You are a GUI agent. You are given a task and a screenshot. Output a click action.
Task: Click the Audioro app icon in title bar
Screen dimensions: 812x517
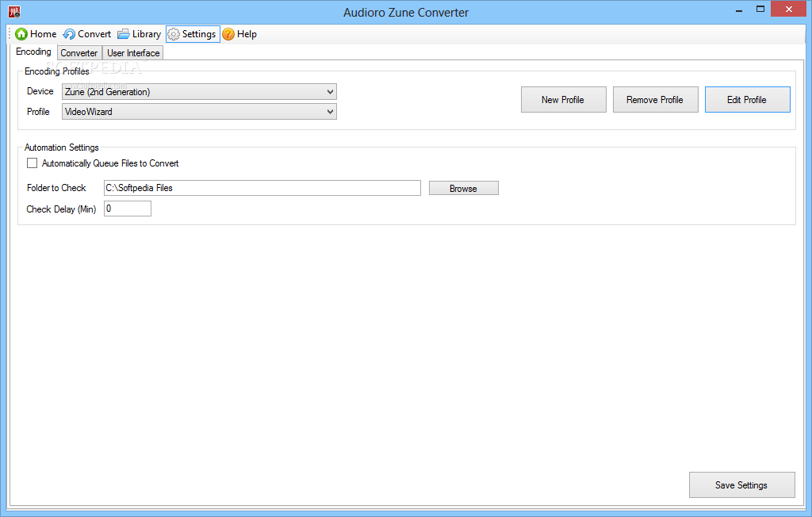pyautogui.click(x=14, y=11)
